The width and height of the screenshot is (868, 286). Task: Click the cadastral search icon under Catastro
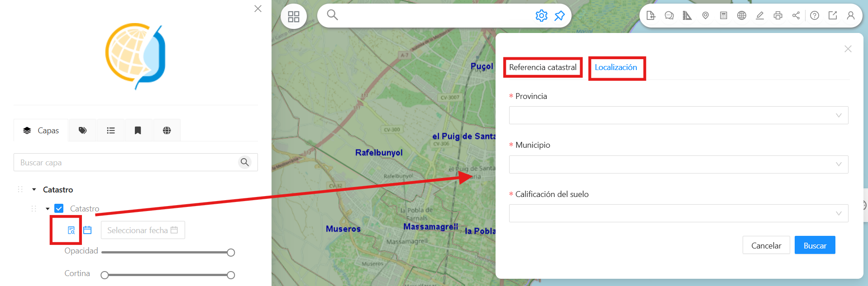71,230
